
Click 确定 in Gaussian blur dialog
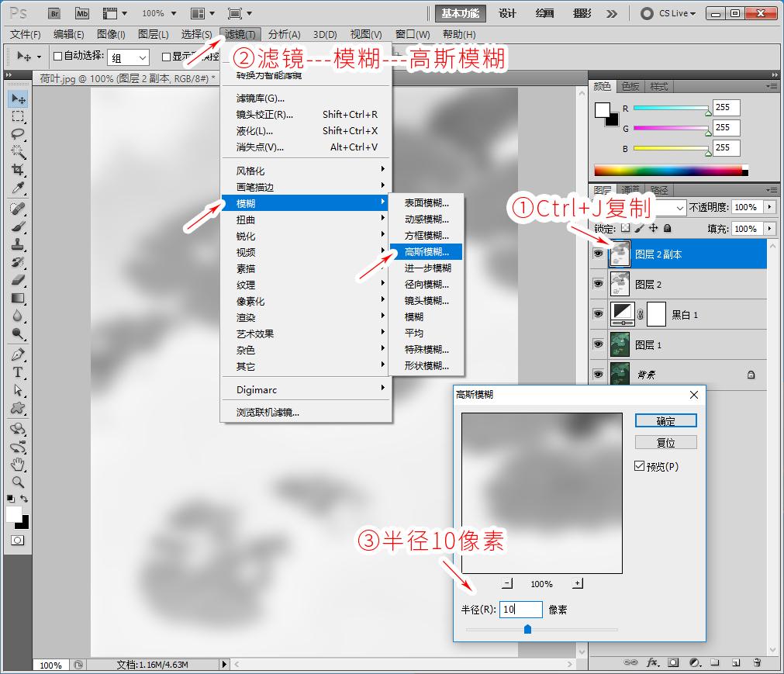665,421
